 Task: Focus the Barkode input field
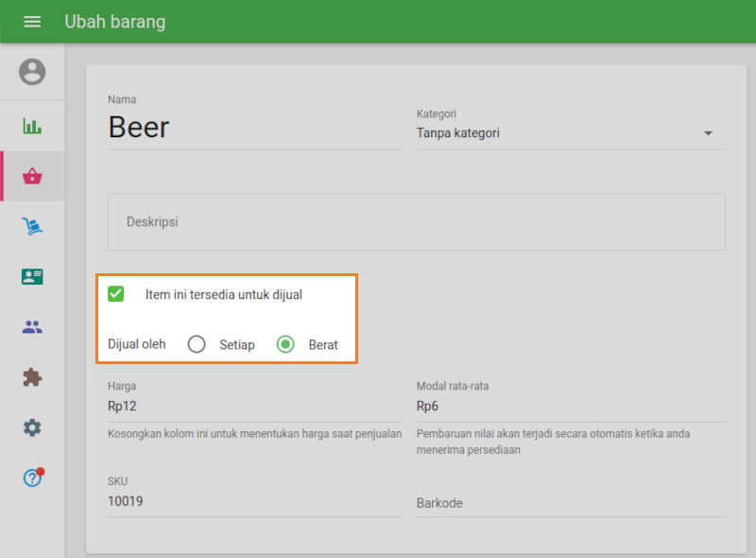(x=570, y=503)
